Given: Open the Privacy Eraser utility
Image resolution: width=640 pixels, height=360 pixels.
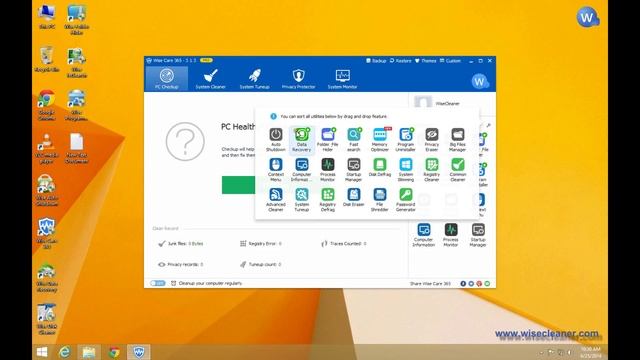Looking at the screenshot, I should pos(431,140).
